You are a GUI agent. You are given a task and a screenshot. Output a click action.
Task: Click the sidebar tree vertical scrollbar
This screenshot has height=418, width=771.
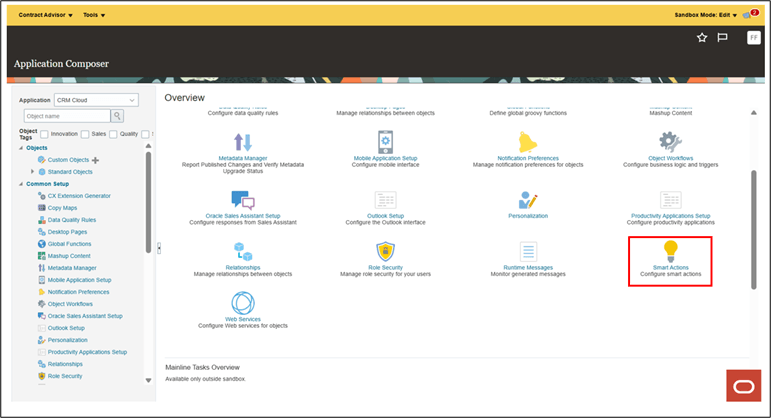pyautogui.click(x=148, y=202)
